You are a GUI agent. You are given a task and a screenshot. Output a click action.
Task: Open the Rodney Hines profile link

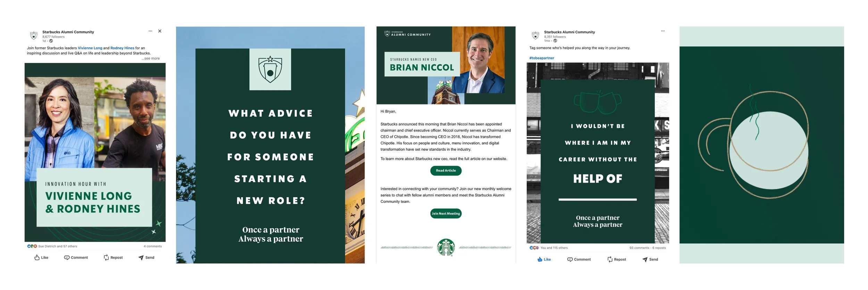click(122, 48)
